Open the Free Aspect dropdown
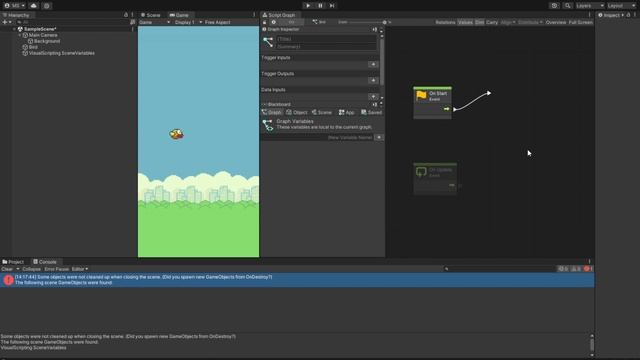Viewport: 640px width, 360px height. [218, 22]
